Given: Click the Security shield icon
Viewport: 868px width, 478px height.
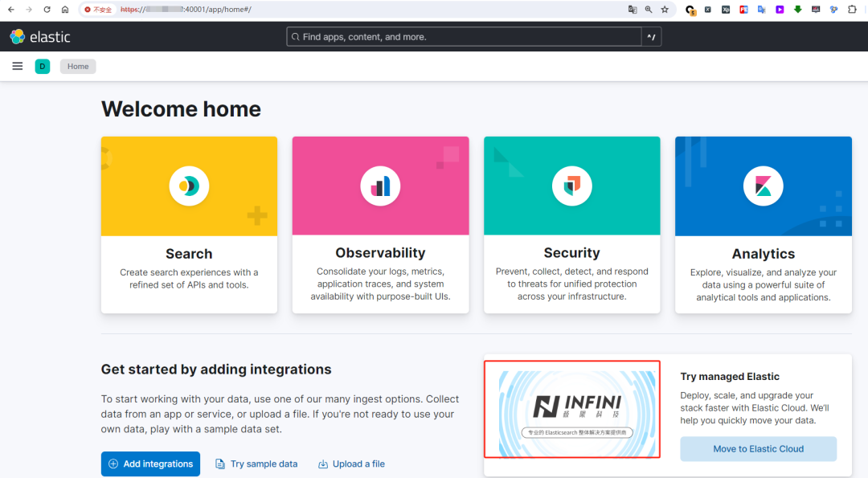Looking at the screenshot, I should point(572,186).
